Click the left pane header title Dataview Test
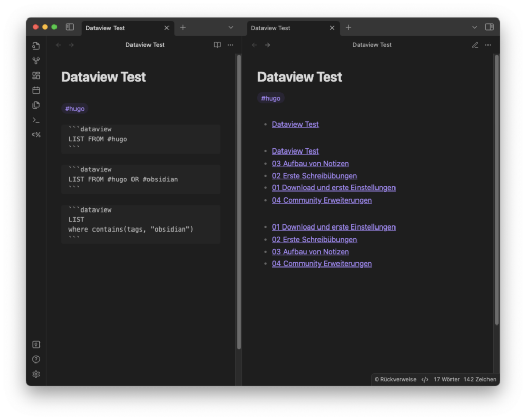Screen dimensions: 526x420 (x=145, y=45)
